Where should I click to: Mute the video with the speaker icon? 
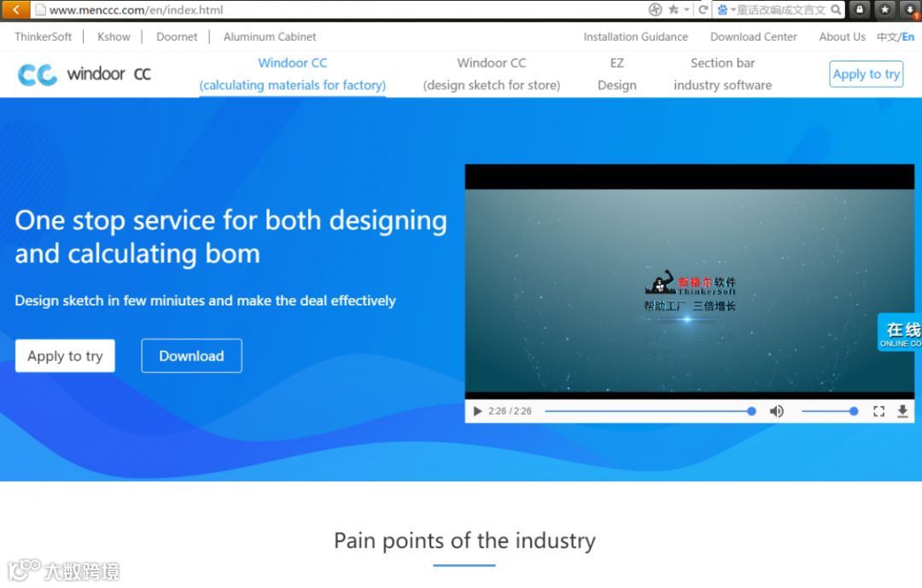pos(776,411)
